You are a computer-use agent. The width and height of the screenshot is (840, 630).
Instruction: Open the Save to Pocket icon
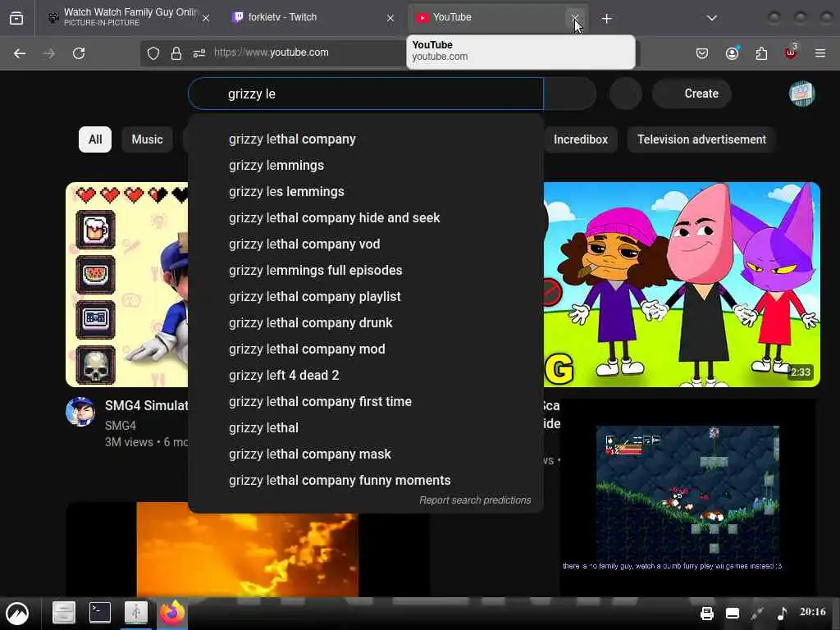[x=702, y=53]
